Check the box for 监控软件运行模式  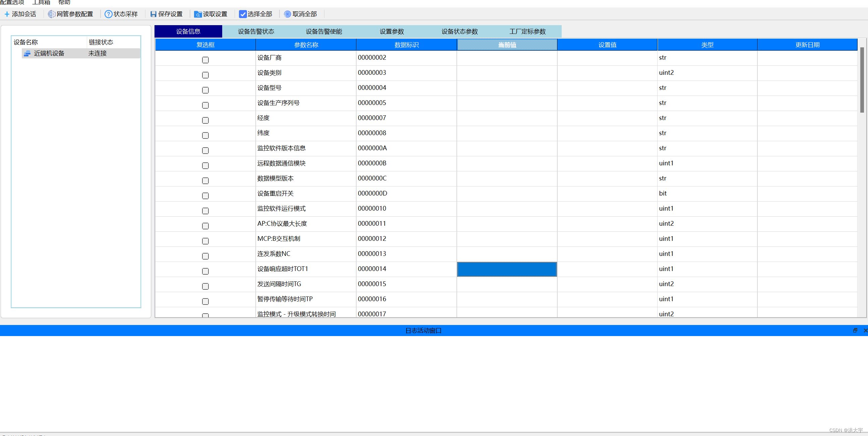click(x=205, y=211)
